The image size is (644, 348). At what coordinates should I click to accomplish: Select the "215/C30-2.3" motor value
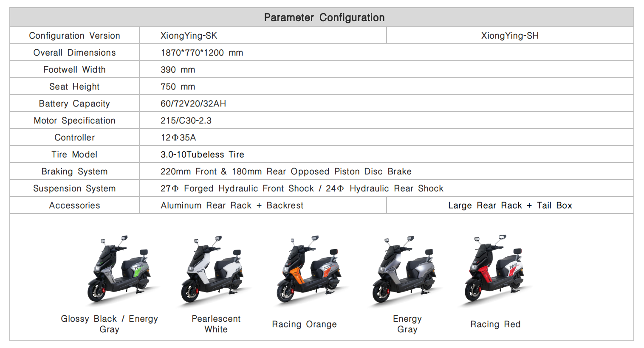pyautogui.click(x=186, y=121)
